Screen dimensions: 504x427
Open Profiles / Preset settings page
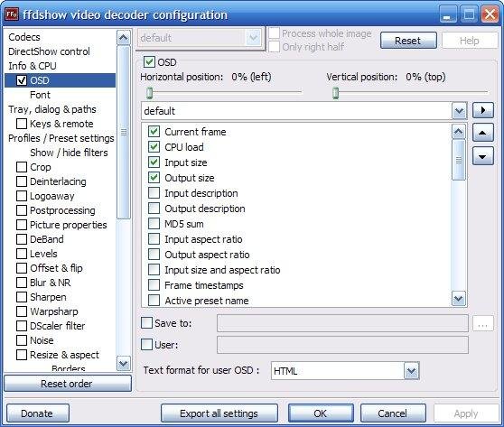(61, 138)
